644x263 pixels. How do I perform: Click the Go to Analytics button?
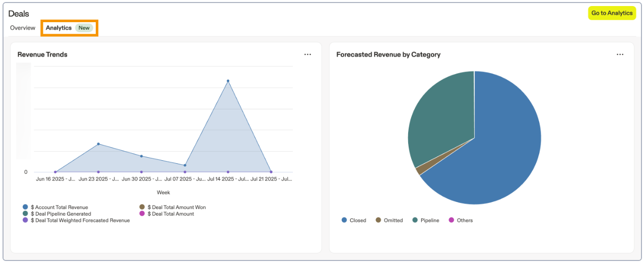[612, 13]
